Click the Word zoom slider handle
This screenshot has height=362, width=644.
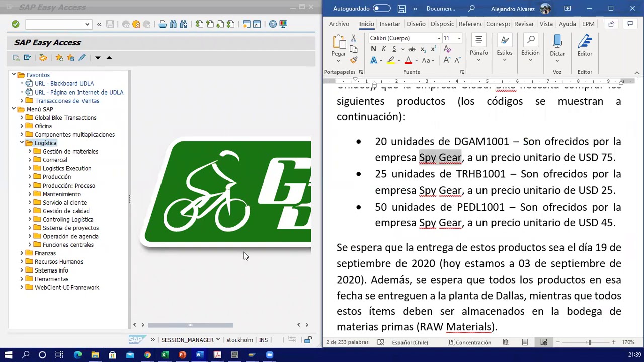pos(590,342)
